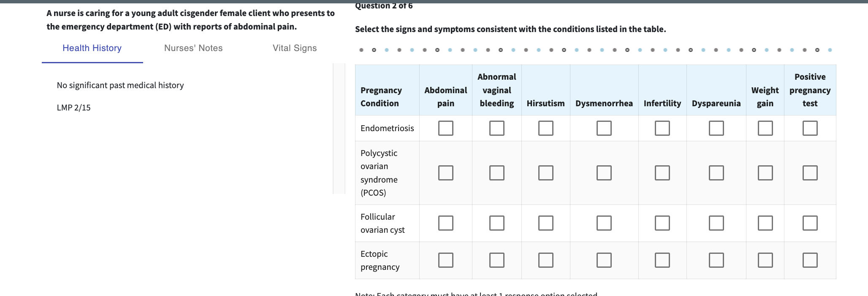
Task: Check Hirsutism for PCOS
Action: coord(545,172)
